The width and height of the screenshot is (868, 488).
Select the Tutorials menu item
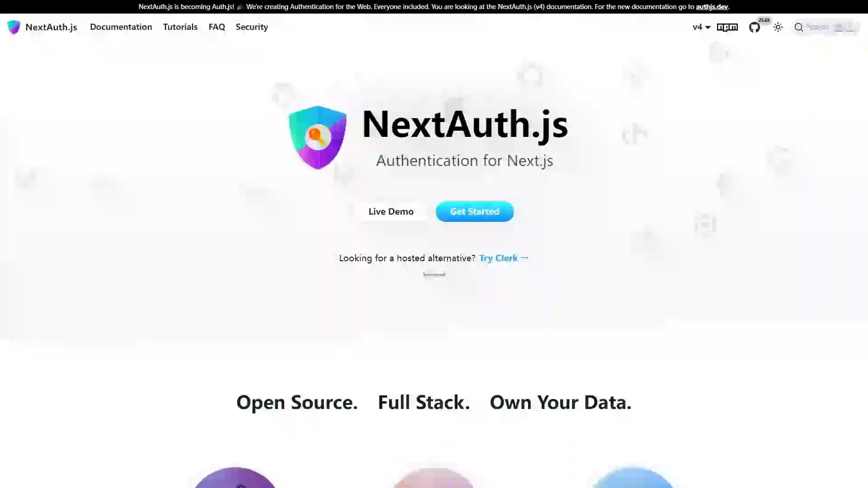point(180,26)
